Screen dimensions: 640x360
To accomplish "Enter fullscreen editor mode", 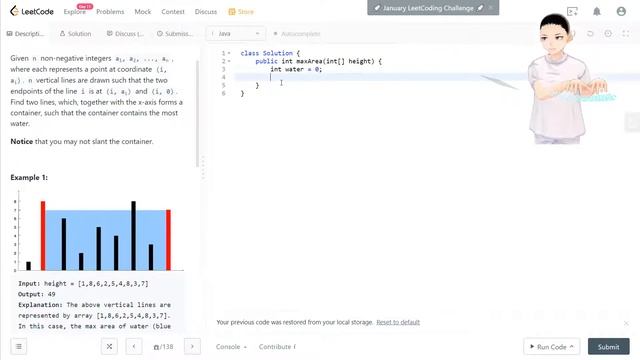I will coord(625,33).
